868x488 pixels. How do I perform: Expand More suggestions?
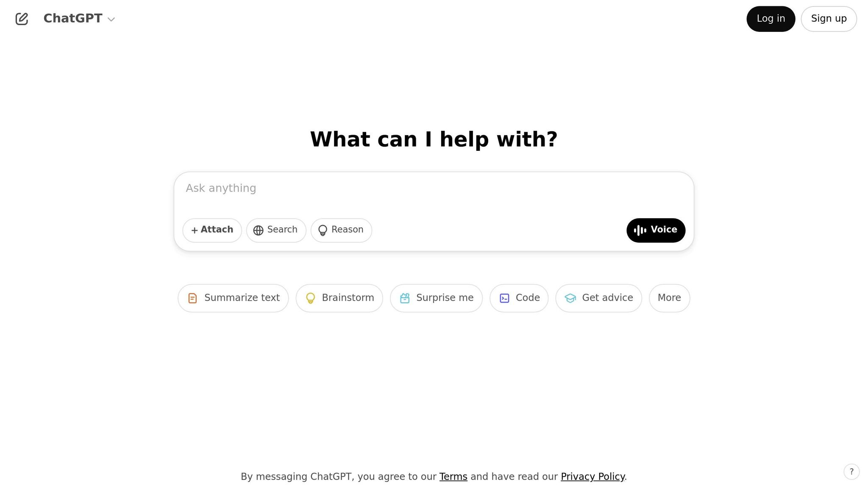[x=669, y=298]
